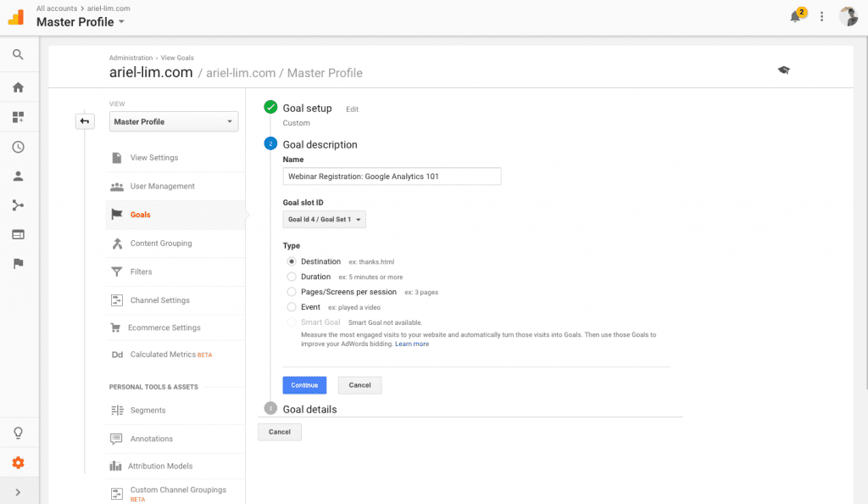
Task: Select the Event goal type
Action: [292, 307]
